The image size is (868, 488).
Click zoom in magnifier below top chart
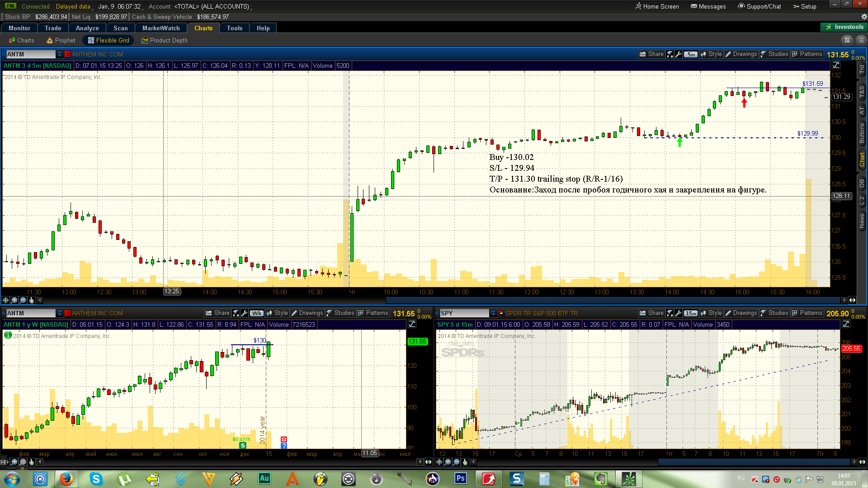tap(14, 300)
